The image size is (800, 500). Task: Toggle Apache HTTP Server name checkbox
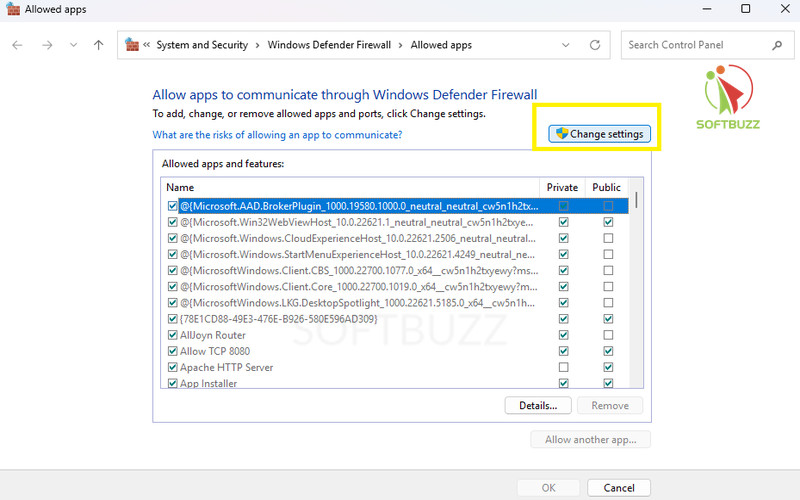pos(172,367)
